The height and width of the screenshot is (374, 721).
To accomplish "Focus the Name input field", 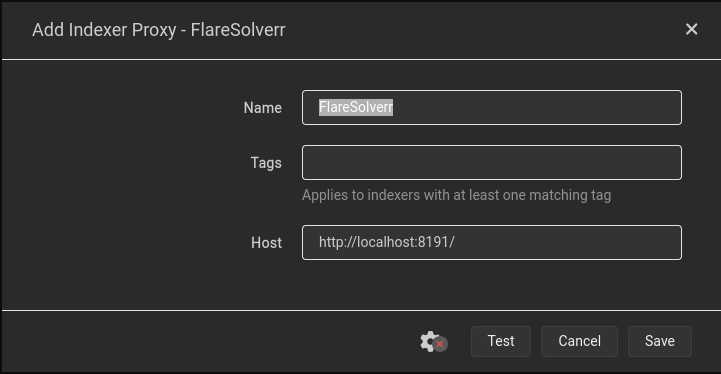I will pyautogui.click(x=492, y=108).
